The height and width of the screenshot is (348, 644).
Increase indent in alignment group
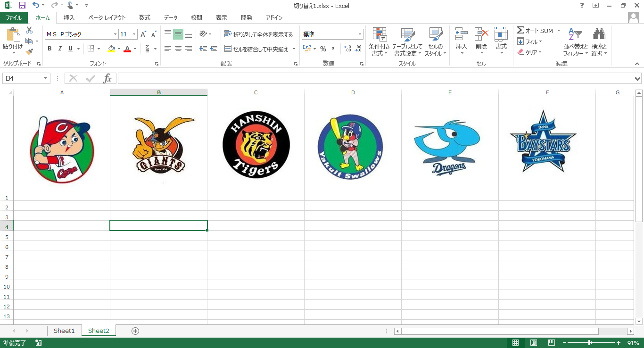point(214,49)
